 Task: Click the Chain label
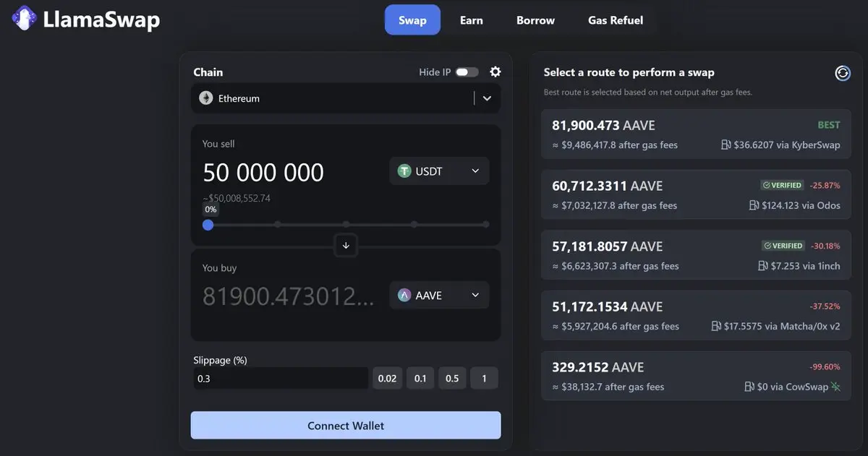[208, 72]
